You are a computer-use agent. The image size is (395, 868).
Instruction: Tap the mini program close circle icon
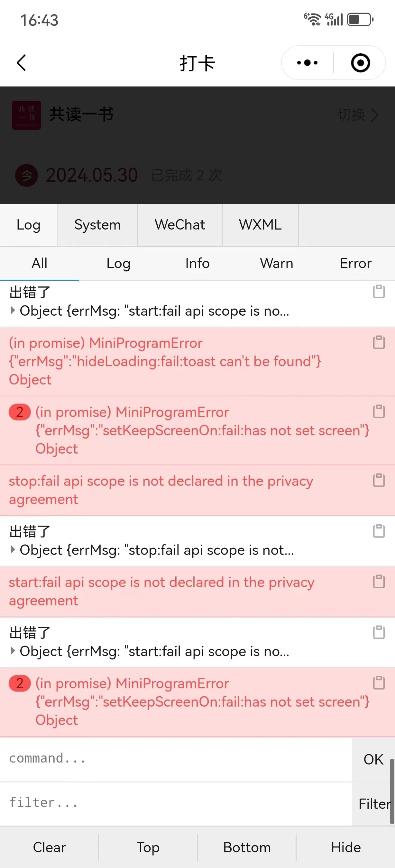click(360, 63)
